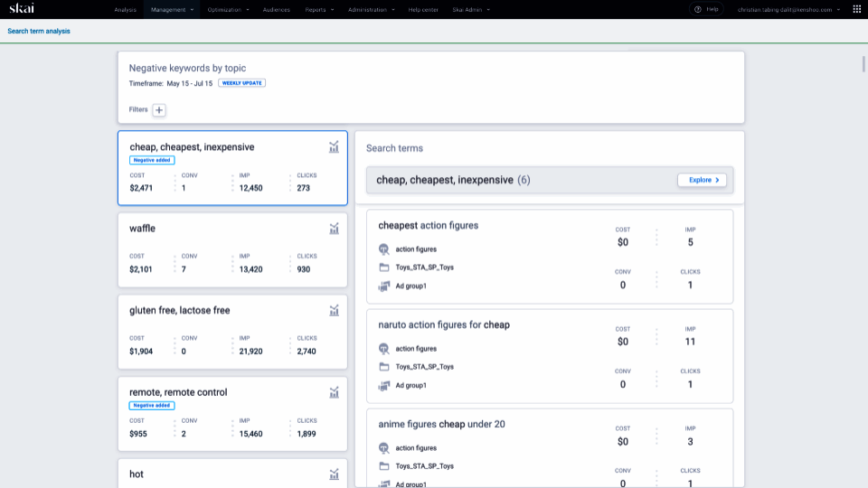The image size is (868, 488).
Task: Click the page vertical scrollbar
Action: point(863,63)
